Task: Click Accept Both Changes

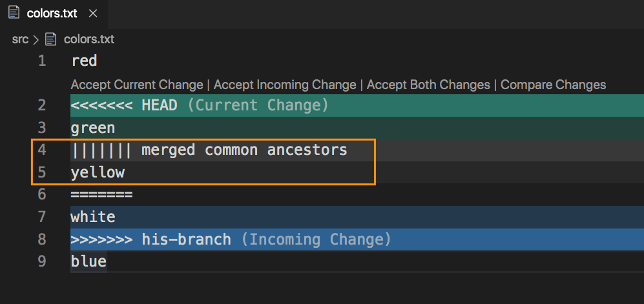Action: 428,85
